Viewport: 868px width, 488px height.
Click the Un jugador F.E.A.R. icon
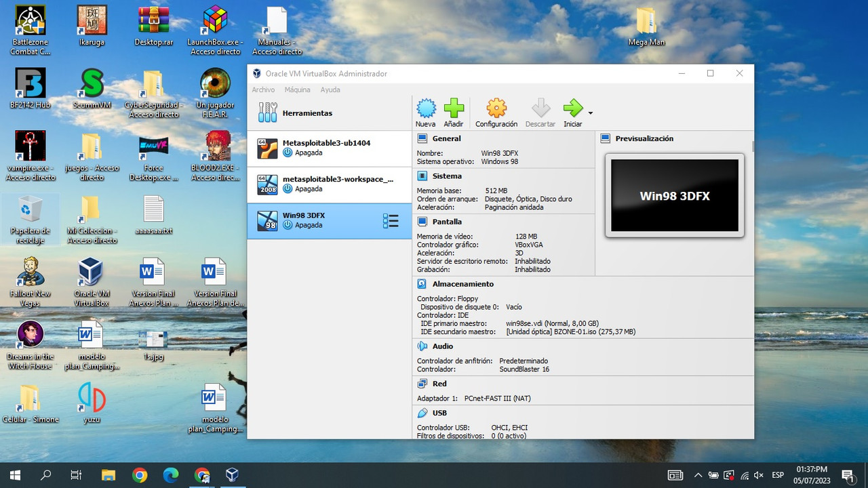[x=215, y=94]
